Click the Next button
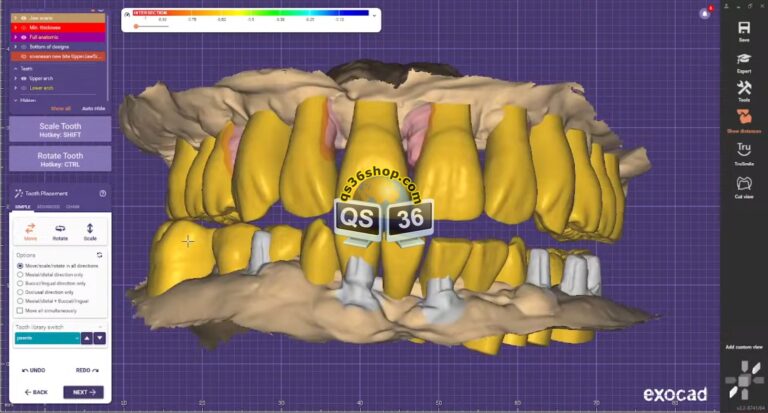Screen dimensions: 768x413 [x=83, y=392]
